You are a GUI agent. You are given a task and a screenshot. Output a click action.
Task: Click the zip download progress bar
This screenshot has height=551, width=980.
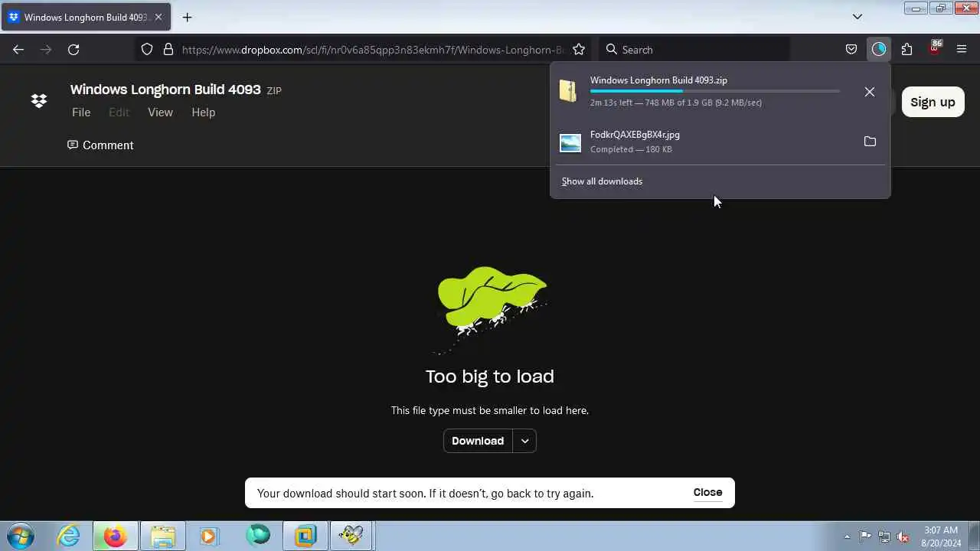pyautogui.click(x=715, y=92)
